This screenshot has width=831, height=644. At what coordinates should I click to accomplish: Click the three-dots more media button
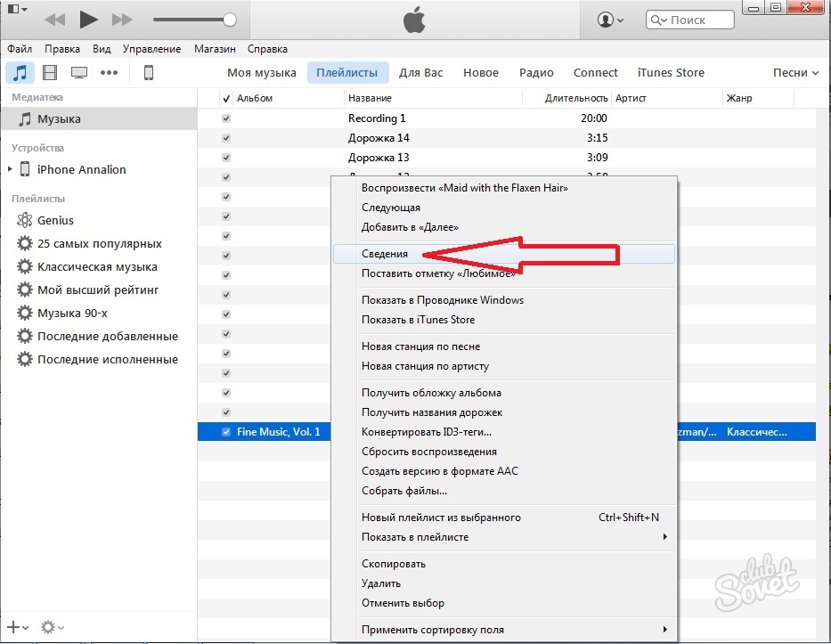(x=109, y=73)
